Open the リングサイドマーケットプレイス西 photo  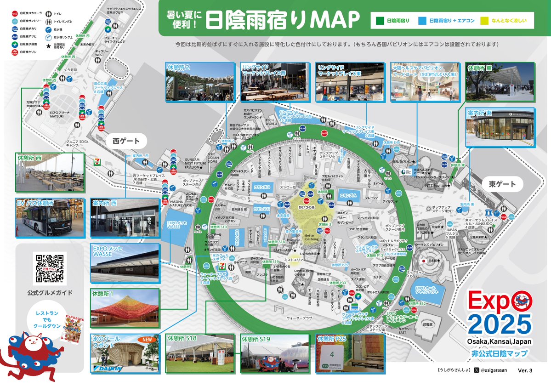point(275,82)
